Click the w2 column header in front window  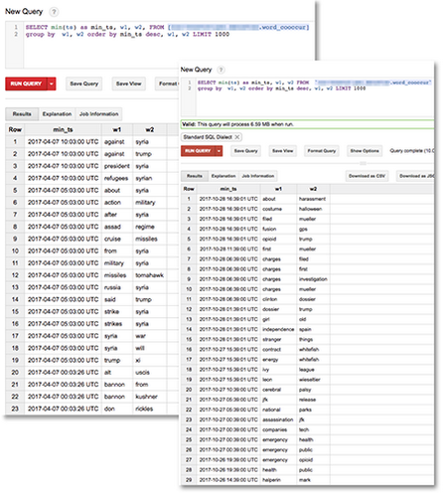point(313,189)
